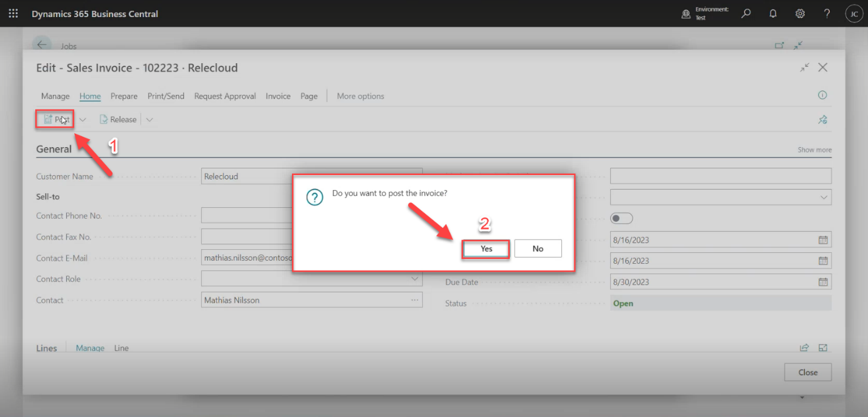Open the information icon beside More options
The width and height of the screenshot is (868, 417).
coord(822,95)
